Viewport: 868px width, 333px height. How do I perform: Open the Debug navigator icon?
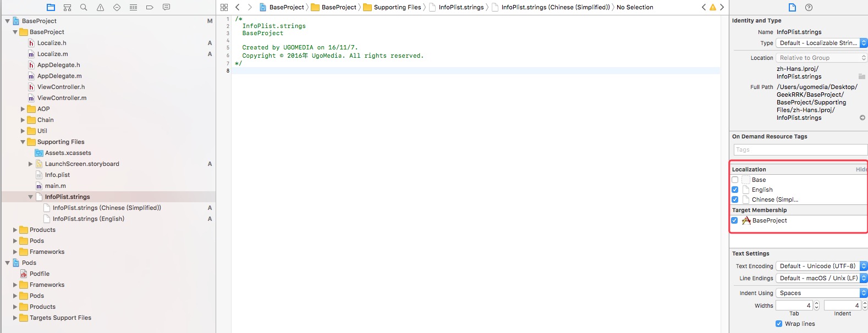[133, 7]
